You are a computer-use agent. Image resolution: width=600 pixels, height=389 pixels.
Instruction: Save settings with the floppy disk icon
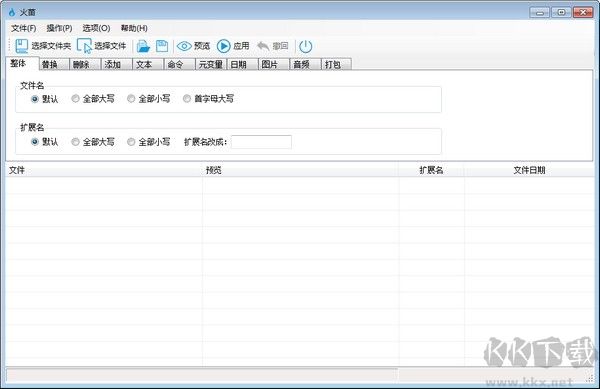pyautogui.click(x=162, y=46)
